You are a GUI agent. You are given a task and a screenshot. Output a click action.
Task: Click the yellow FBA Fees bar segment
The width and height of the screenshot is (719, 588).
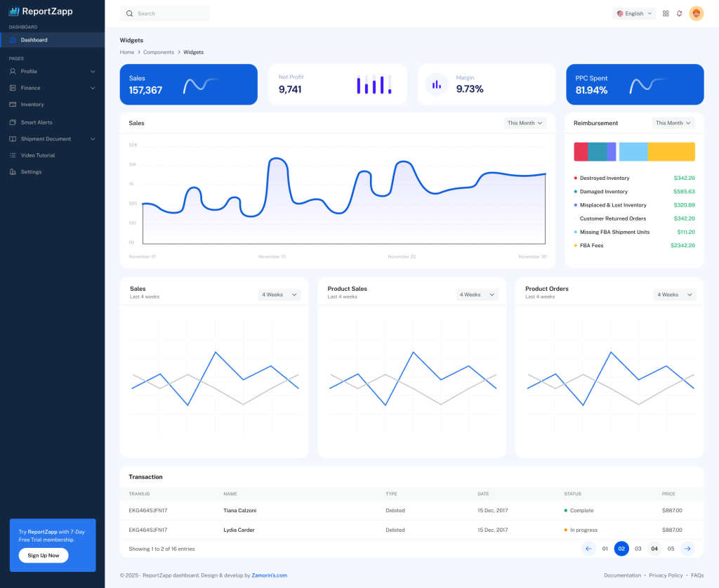671,152
